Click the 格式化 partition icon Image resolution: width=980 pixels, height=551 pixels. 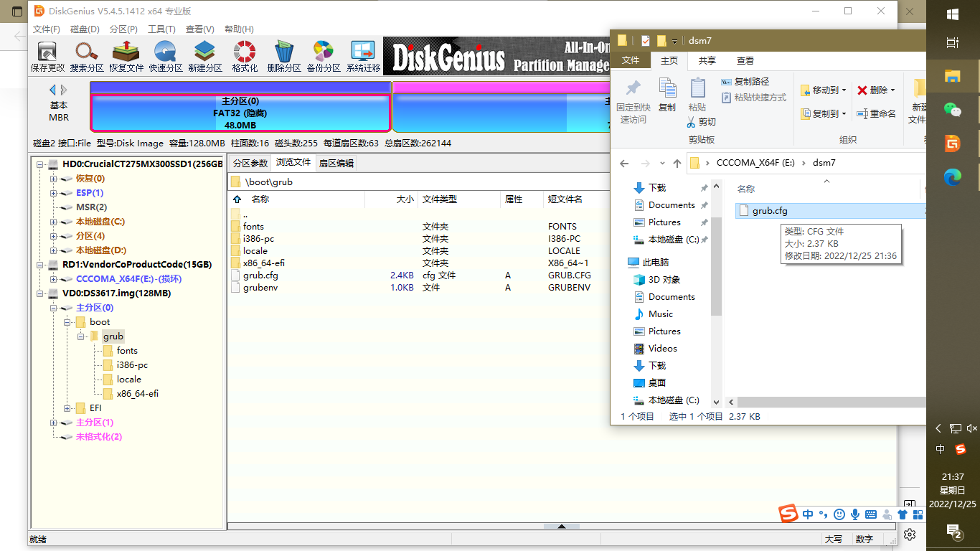(x=245, y=54)
